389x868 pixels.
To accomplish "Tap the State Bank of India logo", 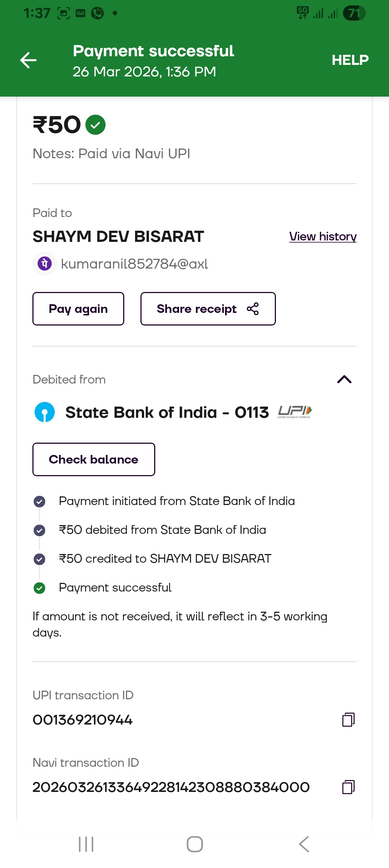I will point(45,412).
